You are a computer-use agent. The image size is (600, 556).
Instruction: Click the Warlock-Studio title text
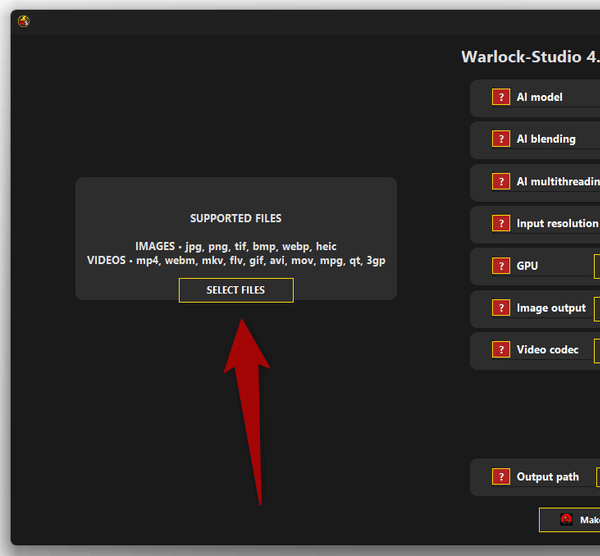pos(530,57)
